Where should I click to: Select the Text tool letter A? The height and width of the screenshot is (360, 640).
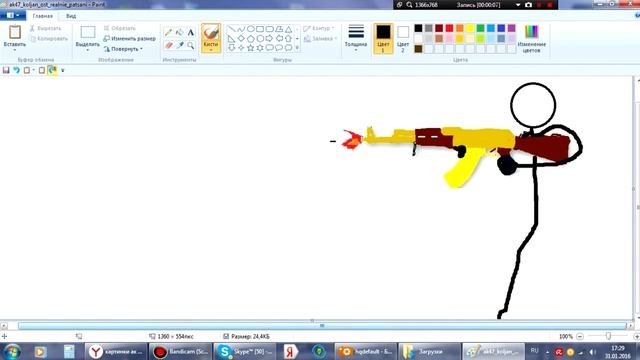tap(191, 33)
